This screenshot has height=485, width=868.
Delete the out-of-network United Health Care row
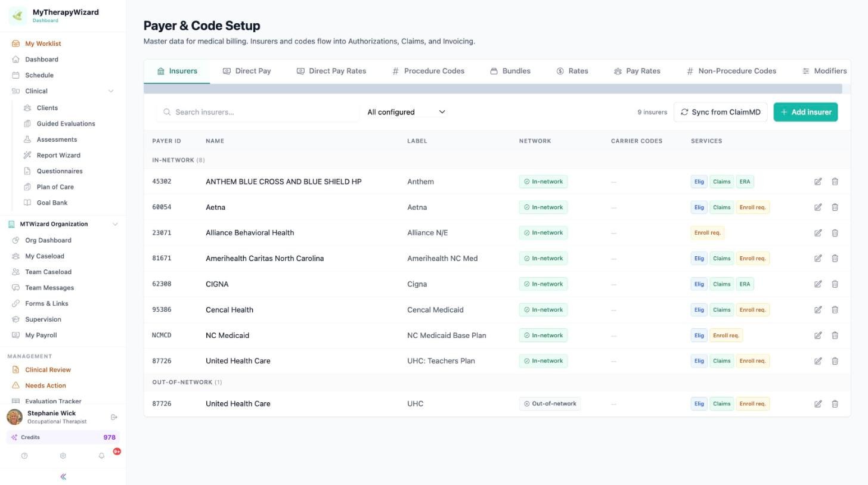coord(835,404)
